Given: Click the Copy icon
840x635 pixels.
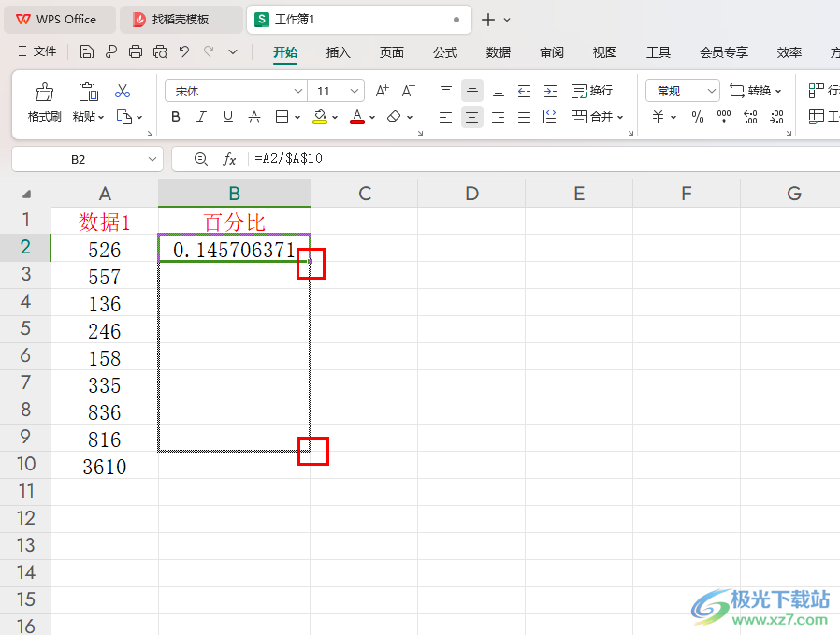Looking at the screenshot, I should click(x=124, y=117).
